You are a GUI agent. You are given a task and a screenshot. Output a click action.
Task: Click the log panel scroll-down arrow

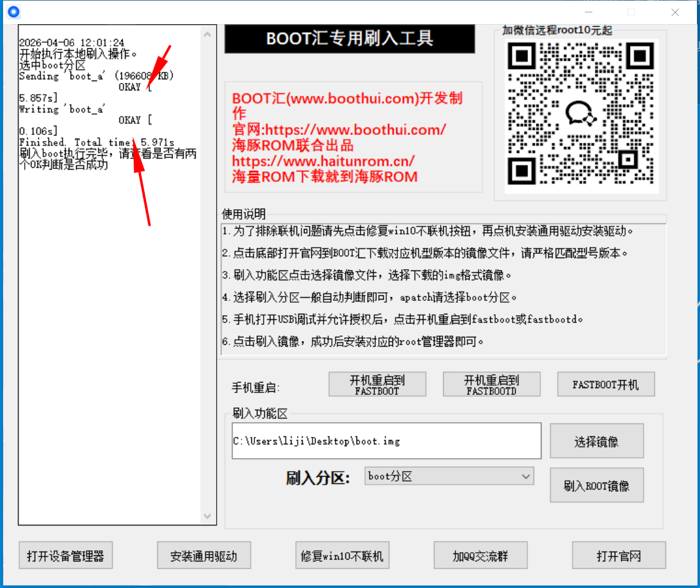point(208,516)
